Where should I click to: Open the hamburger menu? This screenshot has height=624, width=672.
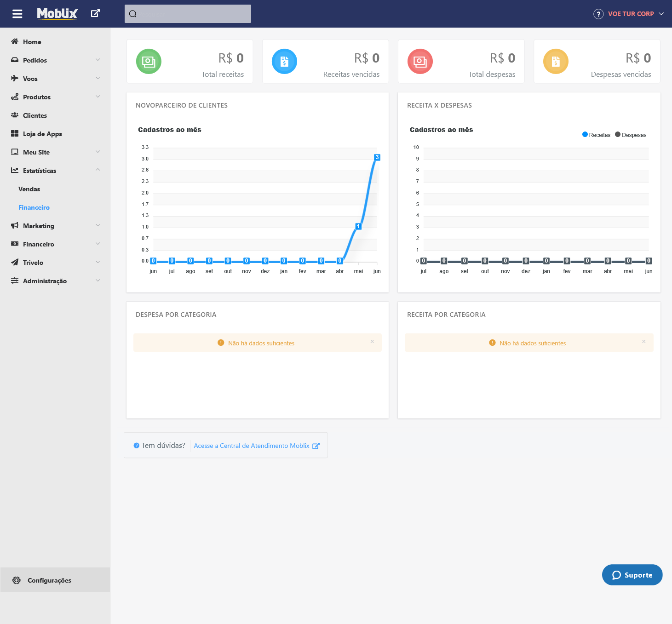pyautogui.click(x=17, y=13)
